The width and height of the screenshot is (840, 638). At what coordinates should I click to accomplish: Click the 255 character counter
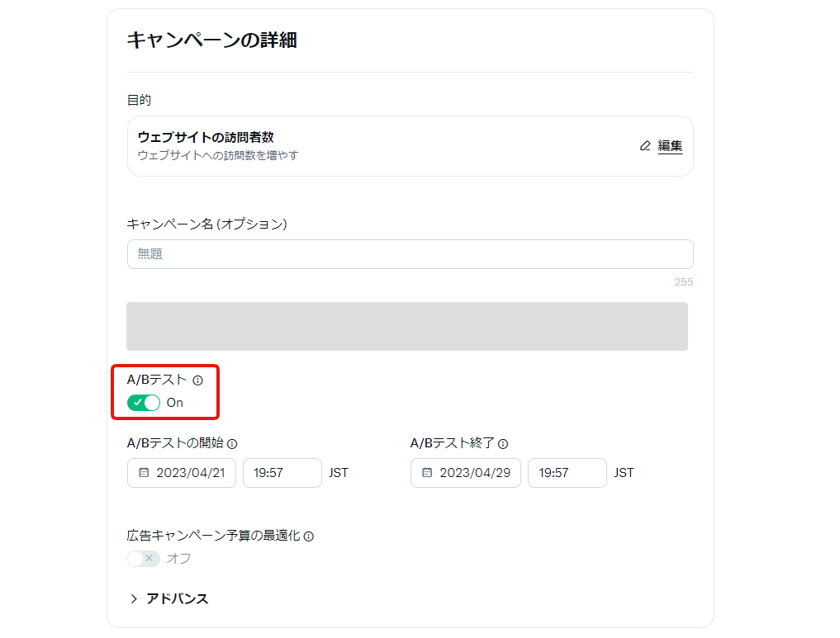[x=684, y=282]
